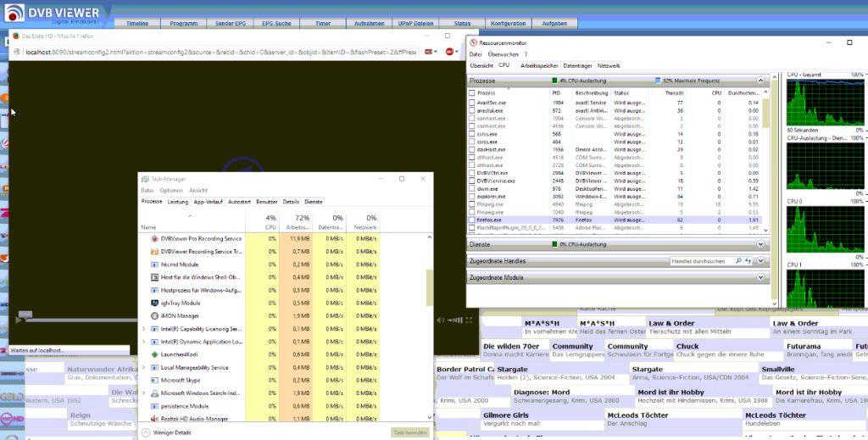
Task: Select the Launcher4Kodi process icon
Action: (x=153, y=354)
